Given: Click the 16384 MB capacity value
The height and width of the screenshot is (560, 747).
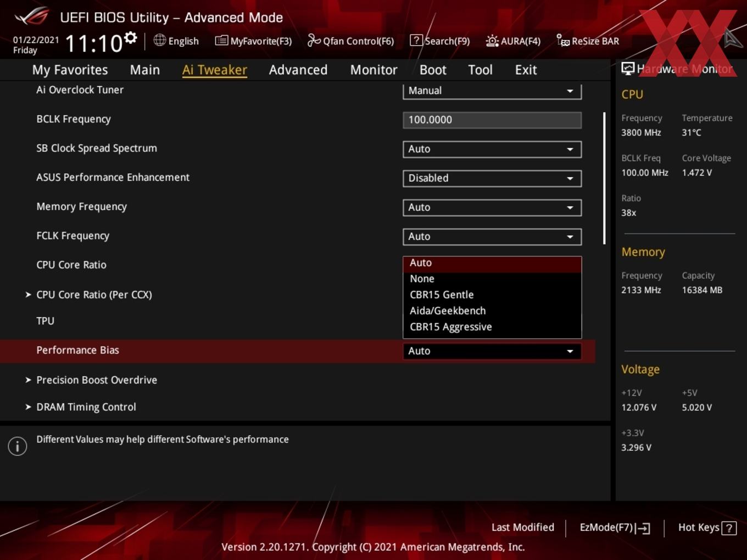Looking at the screenshot, I should (x=702, y=290).
